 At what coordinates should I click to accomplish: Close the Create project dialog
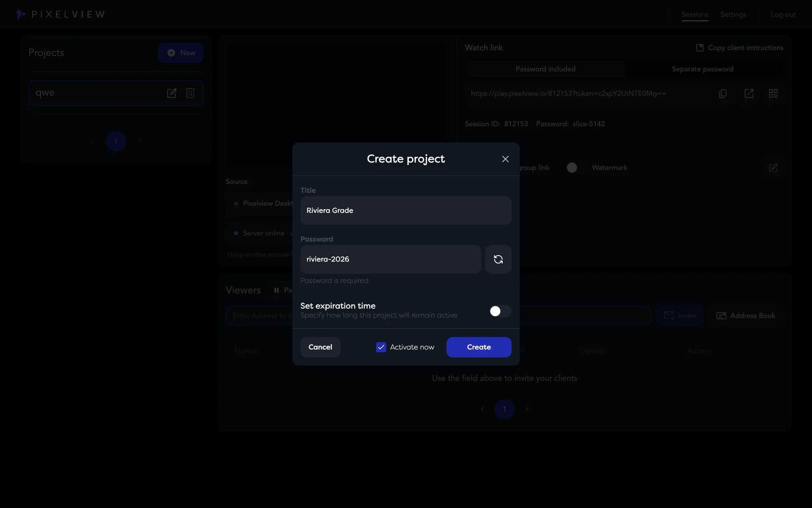(505, 159)
